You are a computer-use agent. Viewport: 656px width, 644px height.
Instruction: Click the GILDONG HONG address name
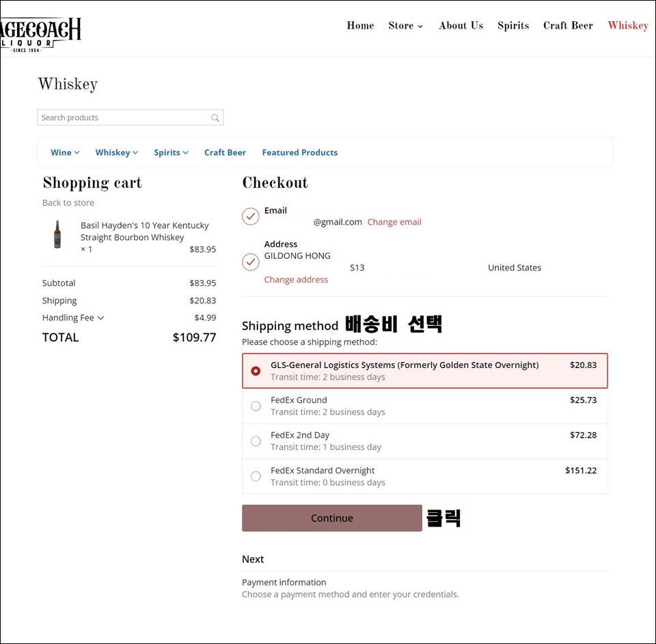pyautogui.click(x=297, y=256)
